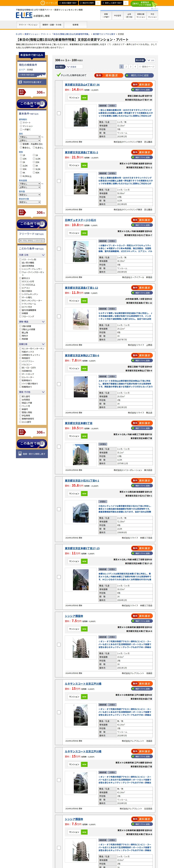This screenshot has width=174, height=868.
Task: Open 中古住宅 menu
Action: (x=118, y=15)
